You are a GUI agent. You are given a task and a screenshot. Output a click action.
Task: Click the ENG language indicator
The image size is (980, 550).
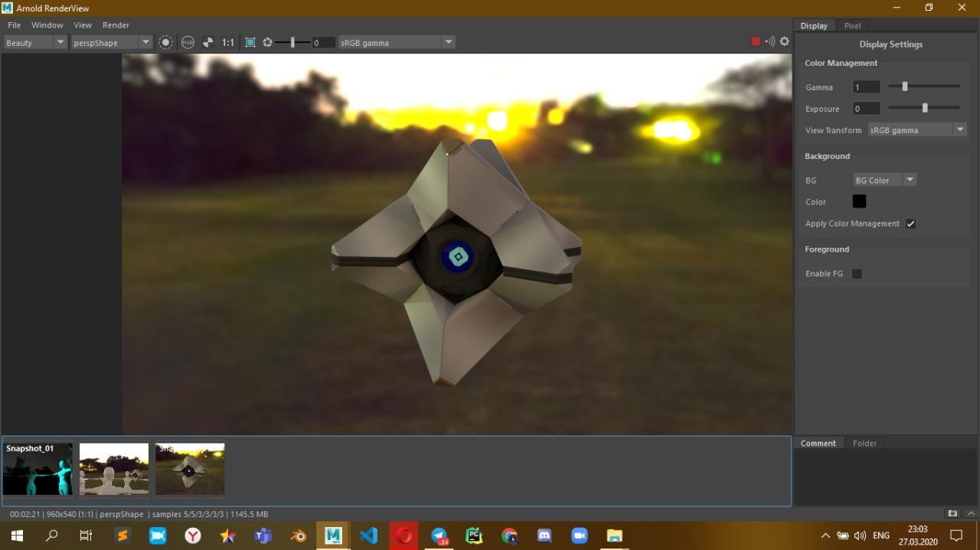(881, 535)
